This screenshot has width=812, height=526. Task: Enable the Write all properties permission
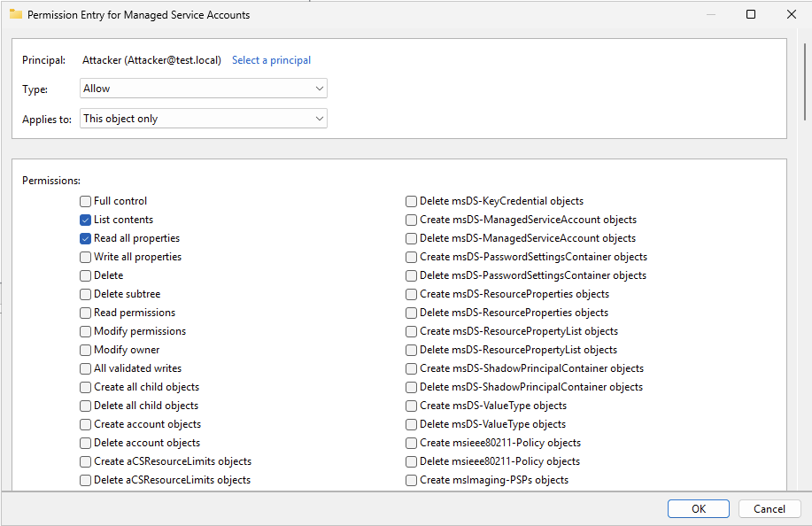point(85,257)
